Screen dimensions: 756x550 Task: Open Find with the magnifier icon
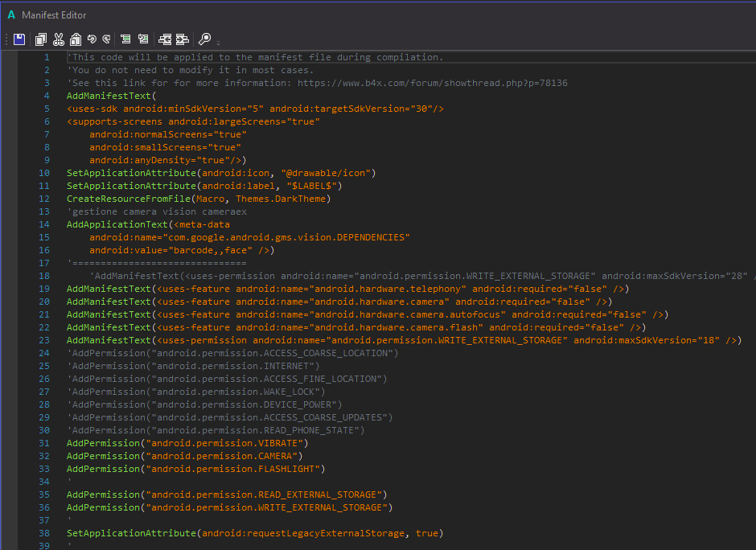coord(204,39)
